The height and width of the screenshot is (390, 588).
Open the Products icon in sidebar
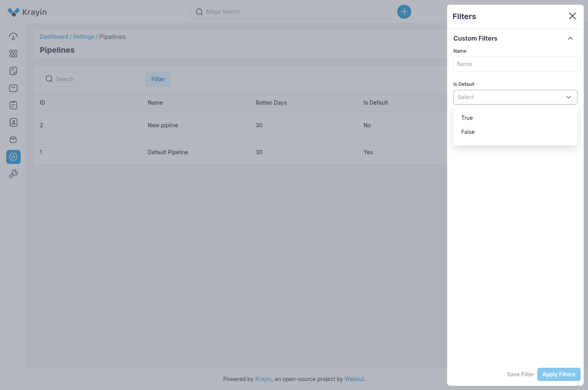tap(13, 140)
